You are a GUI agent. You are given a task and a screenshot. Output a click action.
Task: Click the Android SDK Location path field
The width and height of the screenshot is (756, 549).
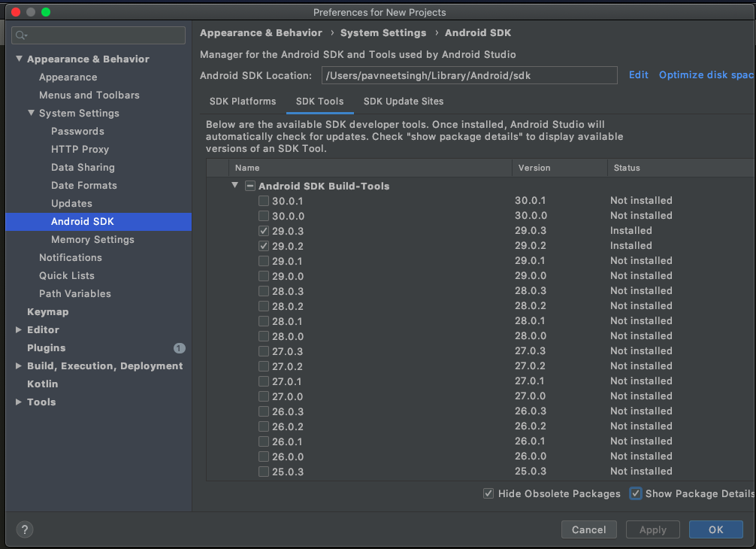pyautogui.click(x=470, y=75)
